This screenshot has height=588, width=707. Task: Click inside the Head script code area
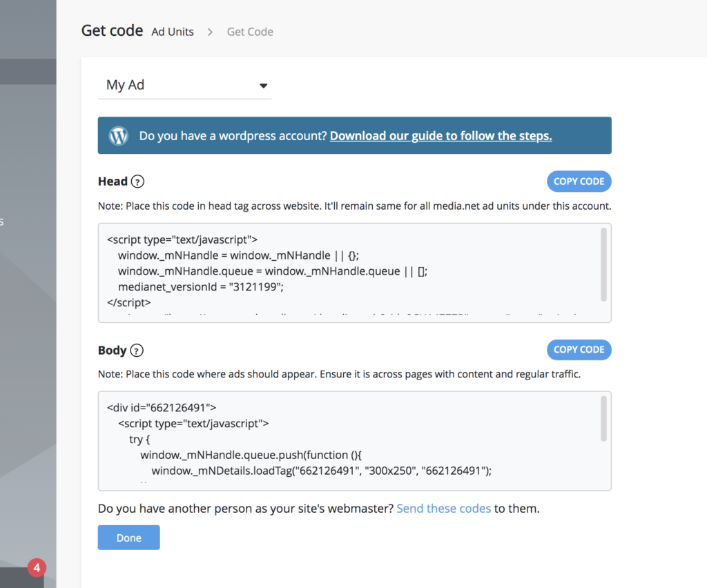pos(349,273)
